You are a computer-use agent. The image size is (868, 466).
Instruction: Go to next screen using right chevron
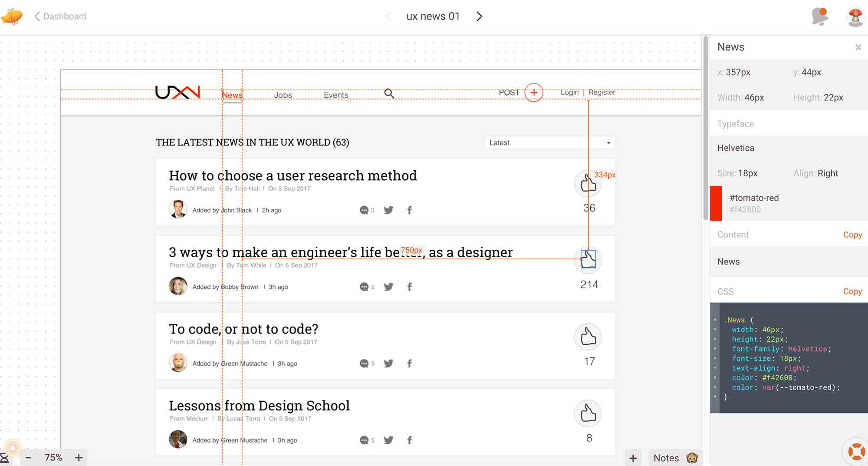point(479,17)
